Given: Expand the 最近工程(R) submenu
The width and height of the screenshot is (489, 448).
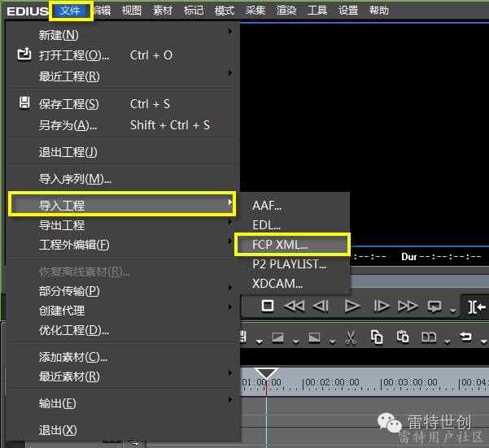Looking at the screenshot, I should (x=123, y=76).
